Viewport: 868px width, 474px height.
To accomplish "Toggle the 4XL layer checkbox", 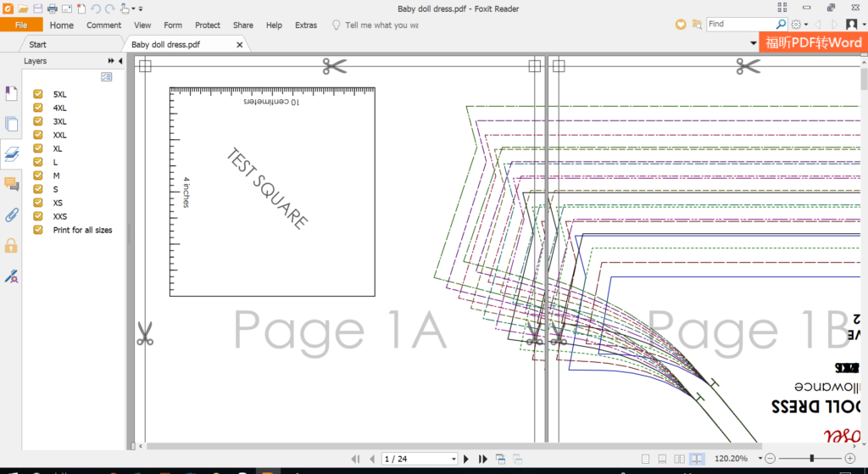I will click(37, 108).
